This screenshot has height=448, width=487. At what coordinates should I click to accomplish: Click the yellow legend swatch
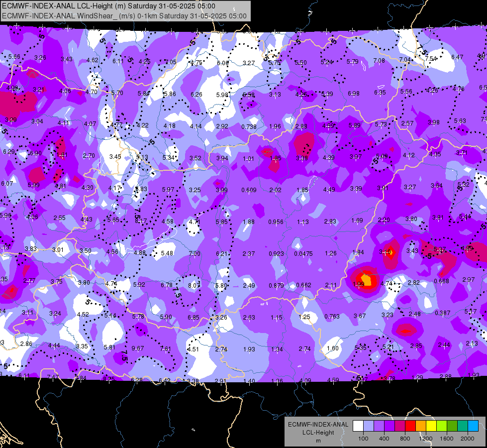431,426
